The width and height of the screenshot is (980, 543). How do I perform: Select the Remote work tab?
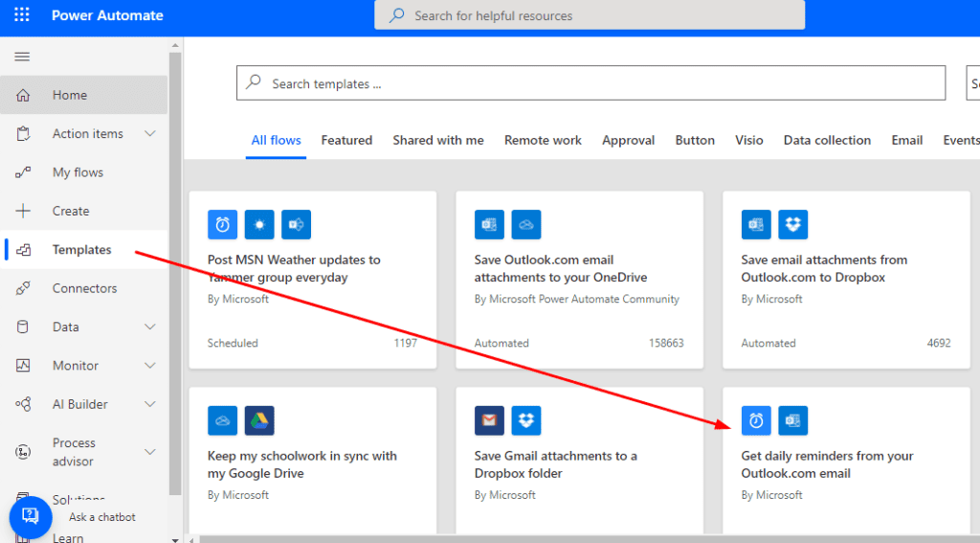click(543, 140)
